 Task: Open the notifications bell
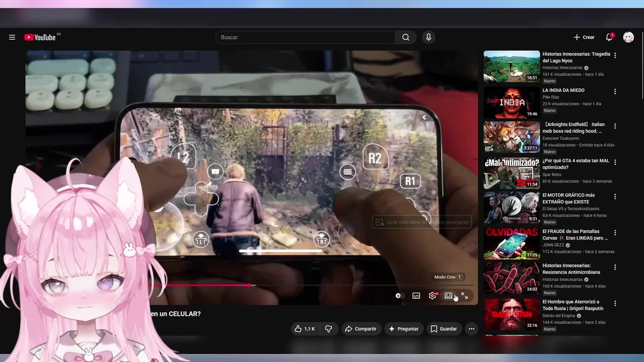click(609, 37)
